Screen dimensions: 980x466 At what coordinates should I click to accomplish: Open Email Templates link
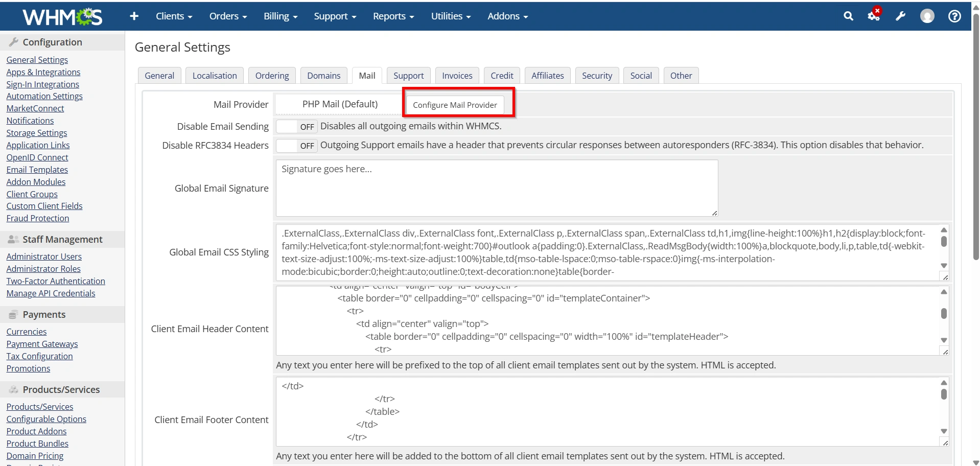[x=37, y=170]
